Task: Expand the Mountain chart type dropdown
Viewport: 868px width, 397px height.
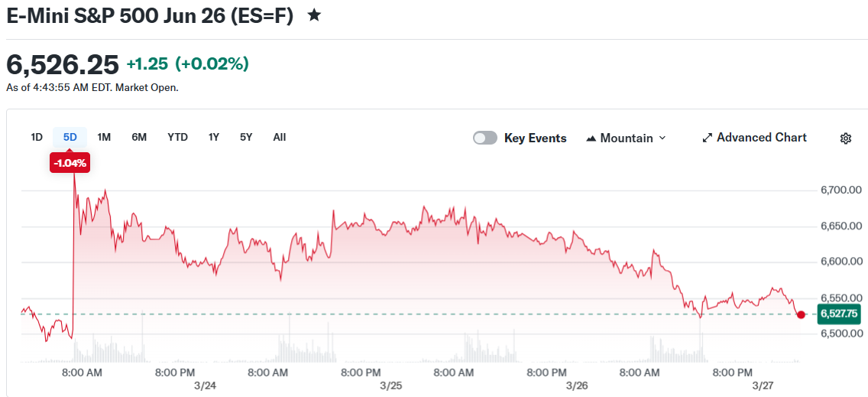Action: (x=662, y=138)
